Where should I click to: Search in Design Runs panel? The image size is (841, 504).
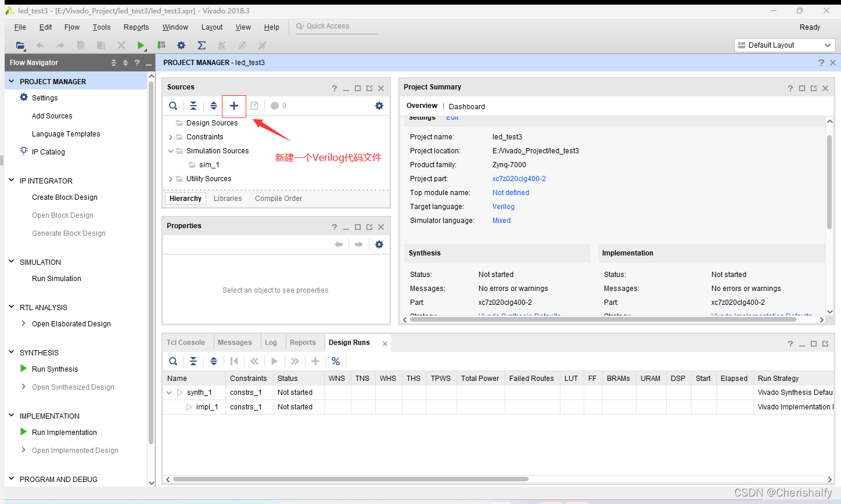pos(173,361)
